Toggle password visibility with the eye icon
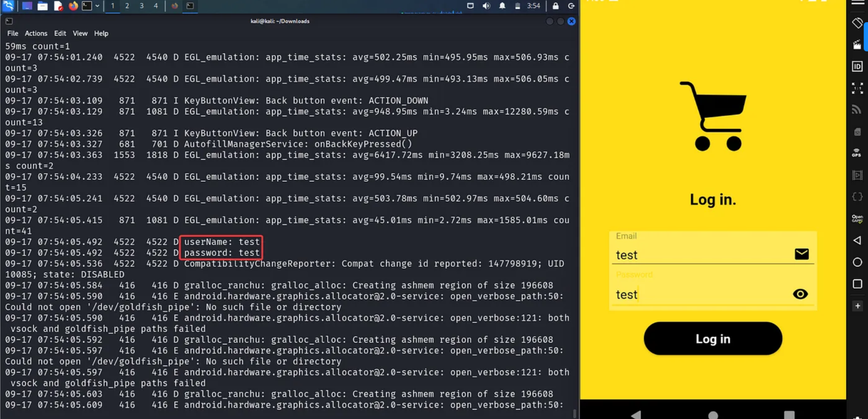Image resolution: width=868 pixels, height=419 pixels. click(799, 294)
